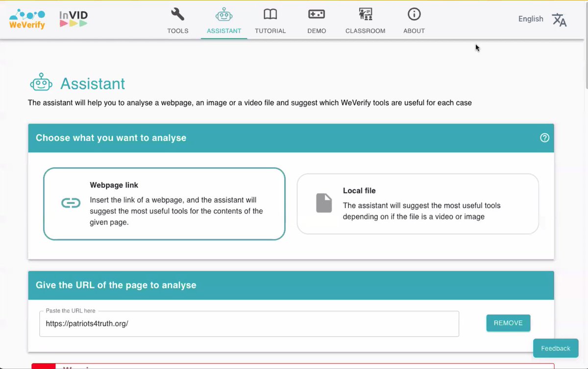Screen dimensions: 588x369
Task: Click the Tutorial book icon
Action: (x=270, y=14)
